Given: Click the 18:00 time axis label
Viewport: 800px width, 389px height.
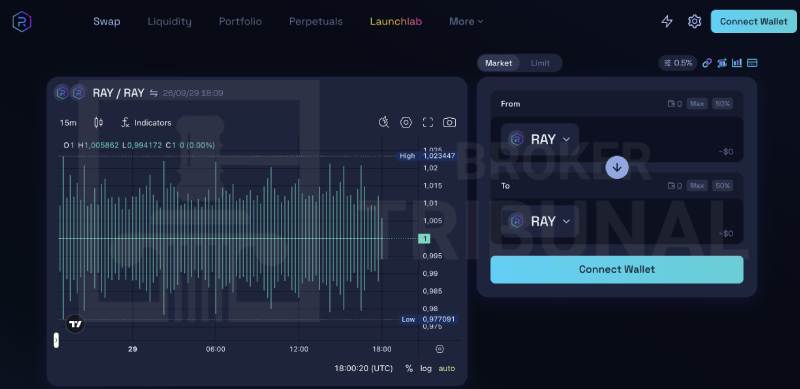Looking at the screenshot, I should [x=382, y=349].
